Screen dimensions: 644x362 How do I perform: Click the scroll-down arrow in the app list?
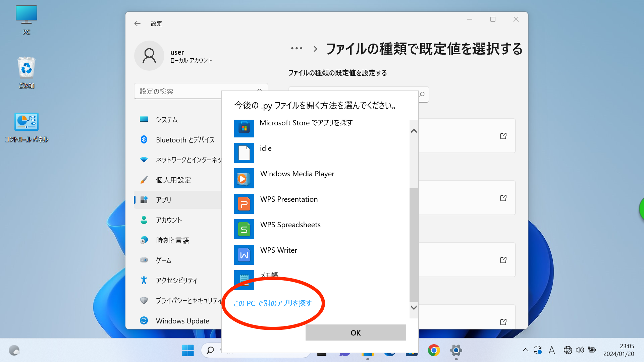(x=414, y=307)
